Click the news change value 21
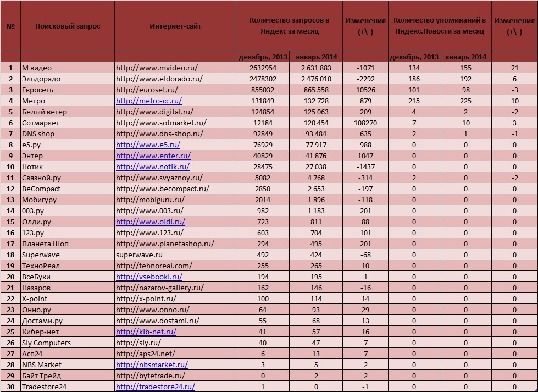 pyautogui.click(x=515, y=68)
